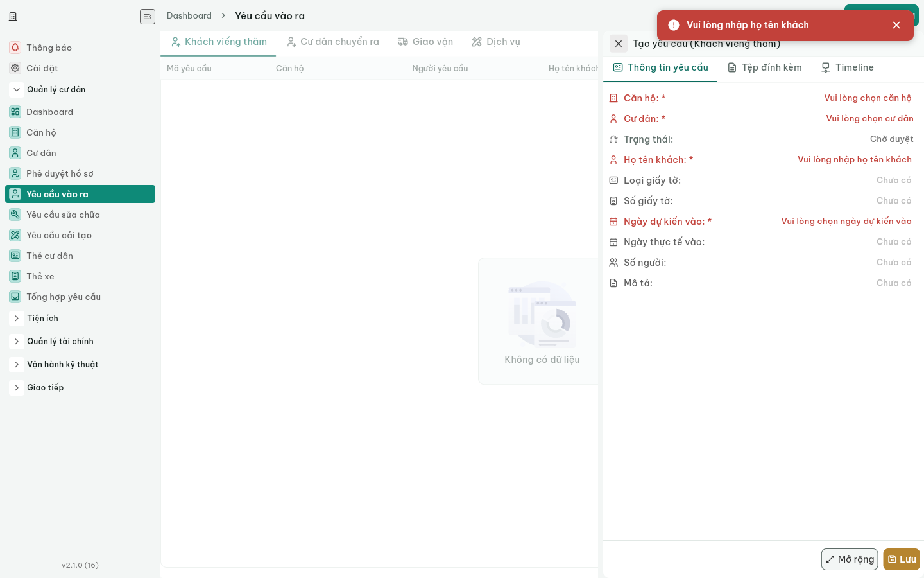This screenshot has height=578, width=924.
Task: Switch to Giao vận tab
Action: point(425,42)
